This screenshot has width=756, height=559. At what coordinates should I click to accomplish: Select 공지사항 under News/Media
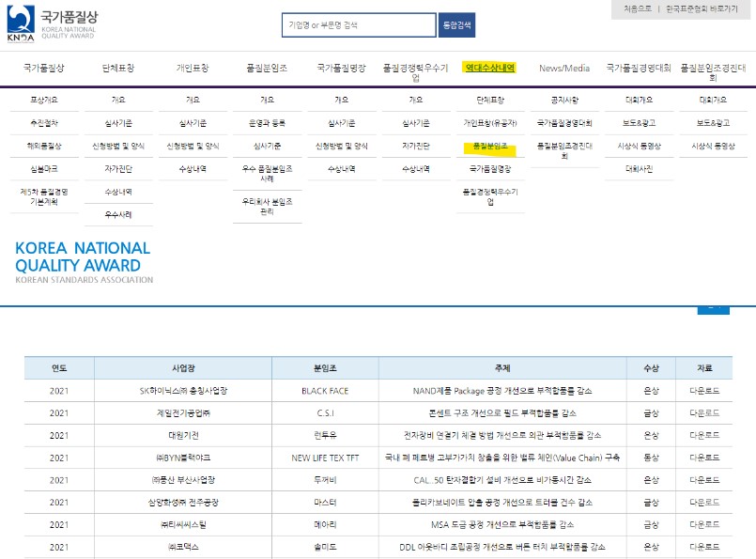564,100
